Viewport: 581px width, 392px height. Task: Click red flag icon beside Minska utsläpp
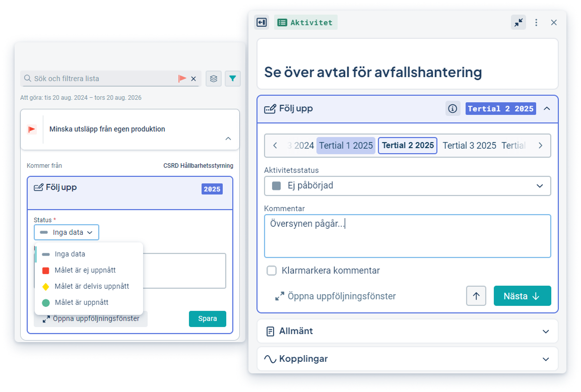point(32,129)
